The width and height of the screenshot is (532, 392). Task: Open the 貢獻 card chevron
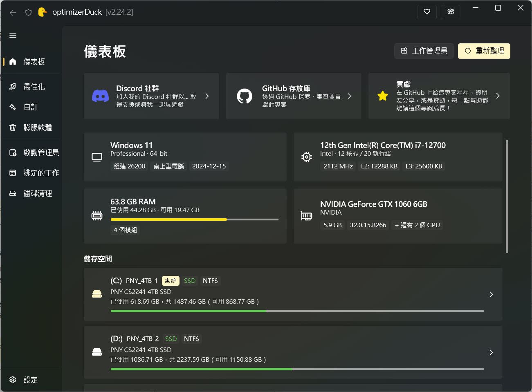click(498, 96)
